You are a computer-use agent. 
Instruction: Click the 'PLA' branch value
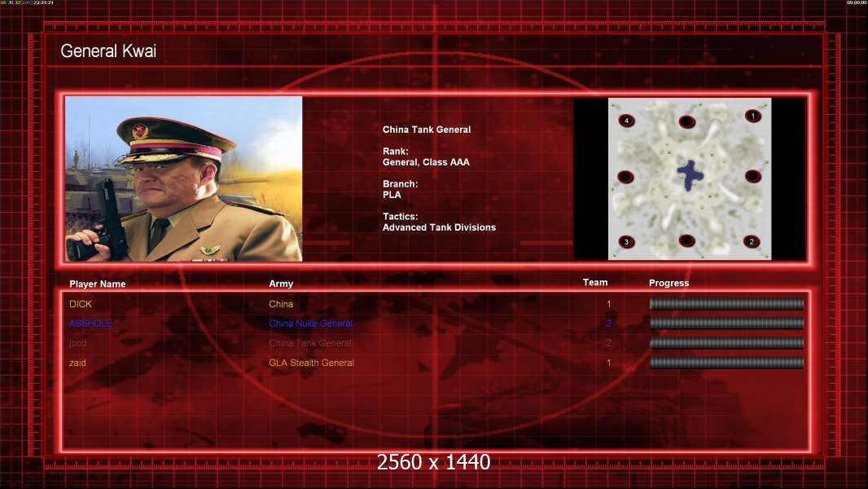point(392,195)
